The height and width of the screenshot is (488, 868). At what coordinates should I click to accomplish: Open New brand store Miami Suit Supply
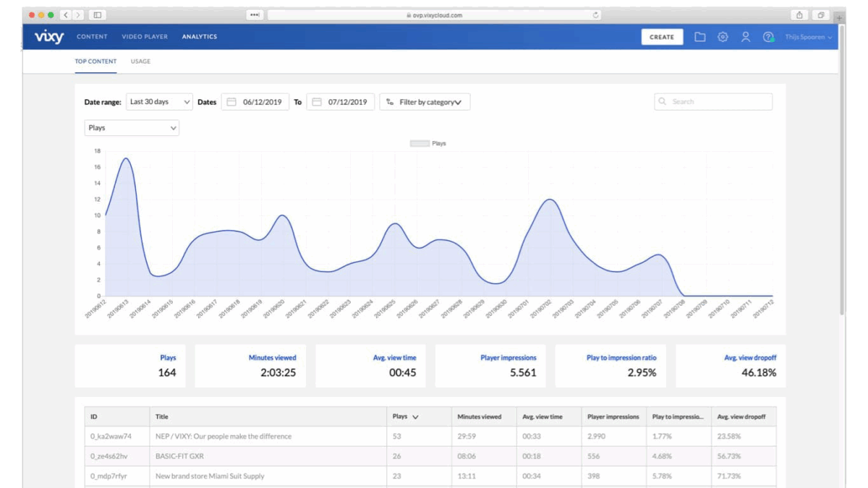click(210, 476)
